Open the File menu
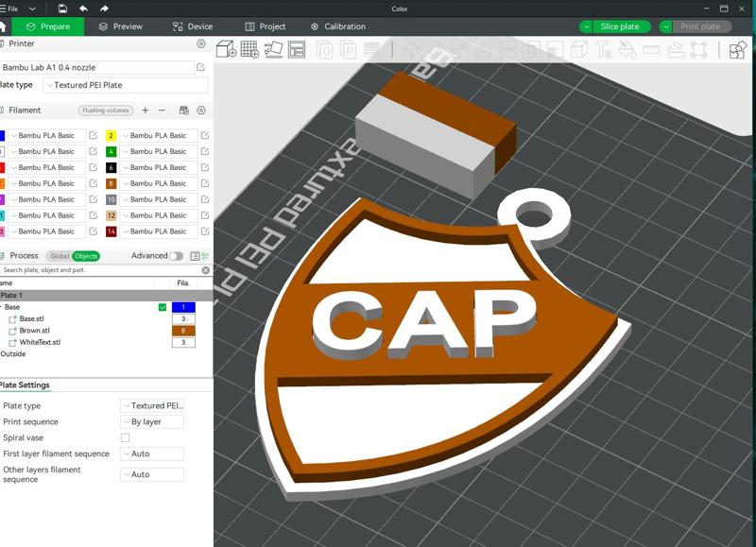The width and height of the screenshot is (756, 547). coord(9,9)
